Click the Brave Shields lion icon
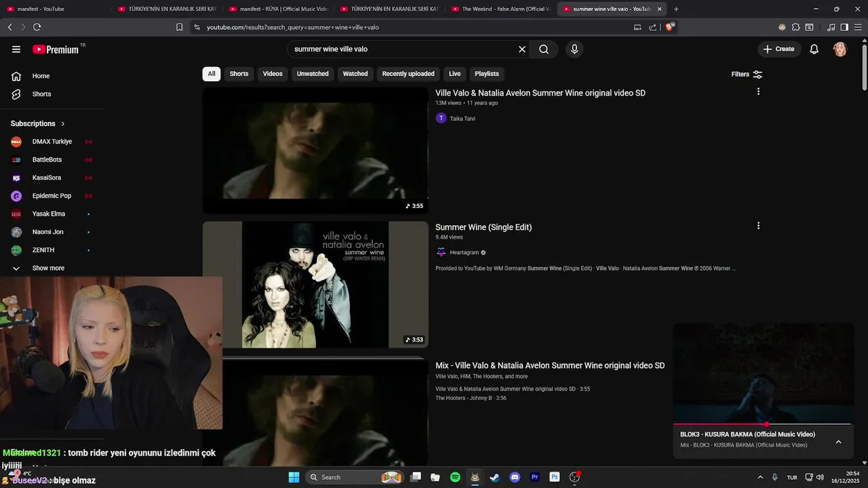 (x=670, y=27)
